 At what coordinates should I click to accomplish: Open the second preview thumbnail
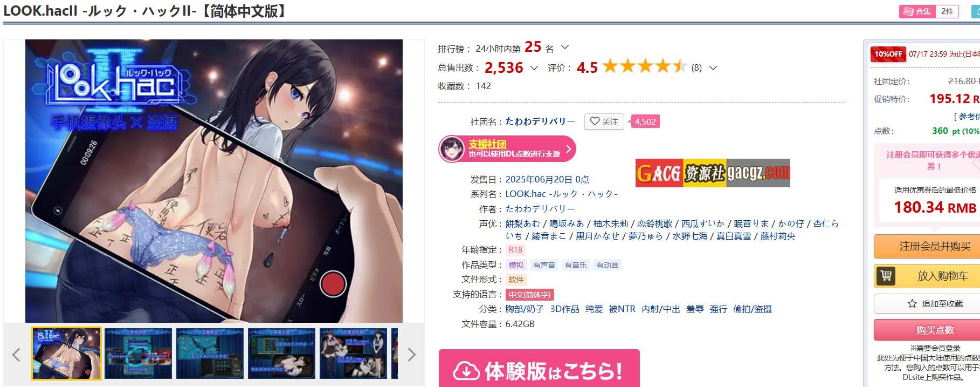[138, 353]
